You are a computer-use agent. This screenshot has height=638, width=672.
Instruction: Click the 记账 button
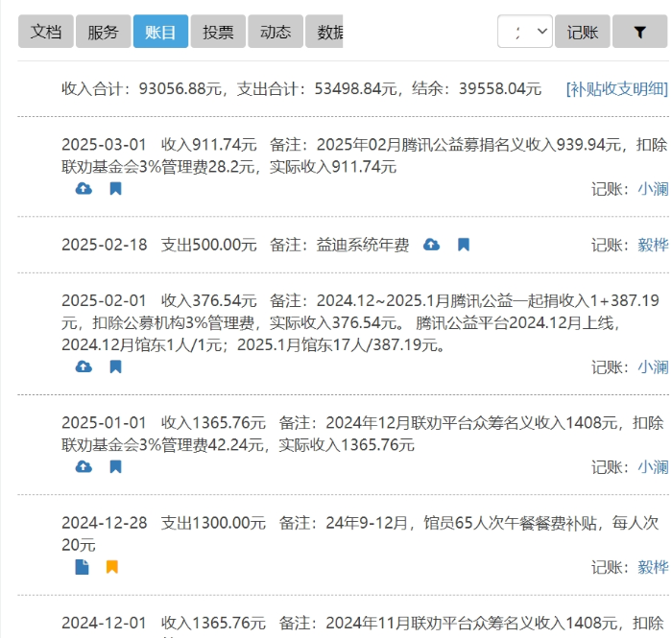(x=583, y=32)
